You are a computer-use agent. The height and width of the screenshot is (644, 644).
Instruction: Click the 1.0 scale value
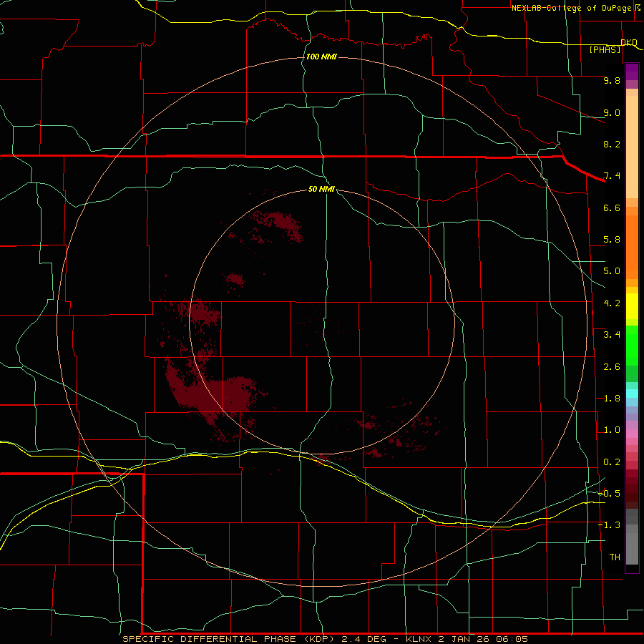tap(612, 430)
